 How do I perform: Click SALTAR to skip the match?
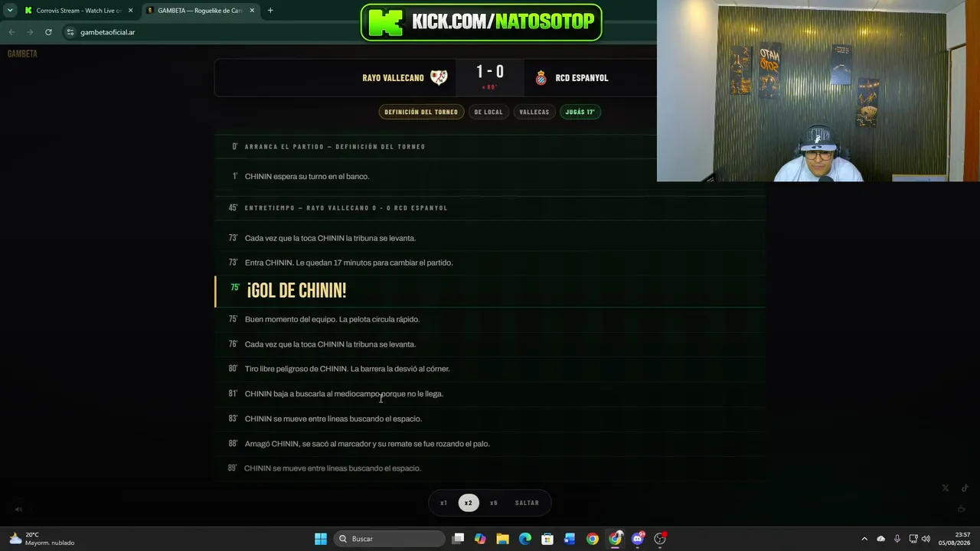[x=527, y=503]
